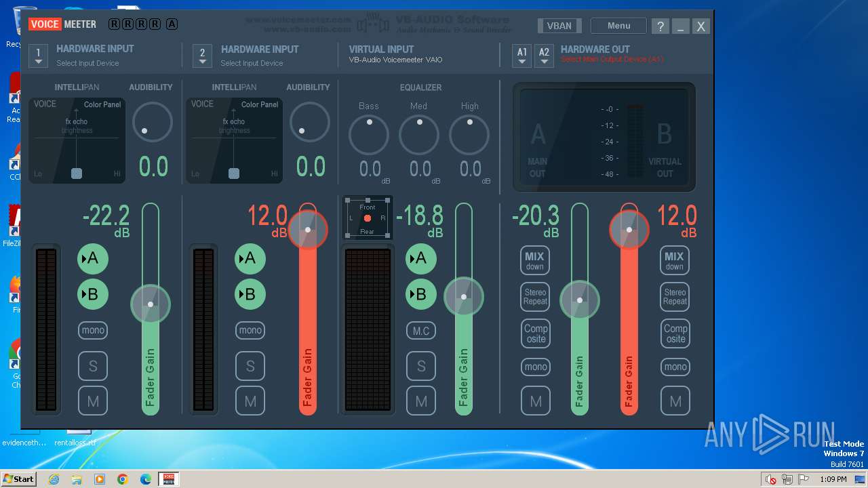Toggle Composite on main out A
Image resolution: width=868 pixels, height=488 pixels.
[x=535, y=333]
